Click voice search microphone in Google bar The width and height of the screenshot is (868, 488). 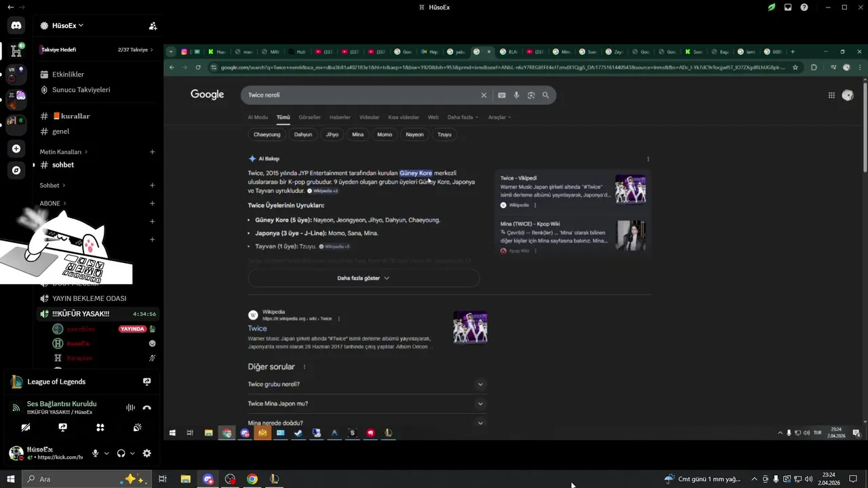516,95
